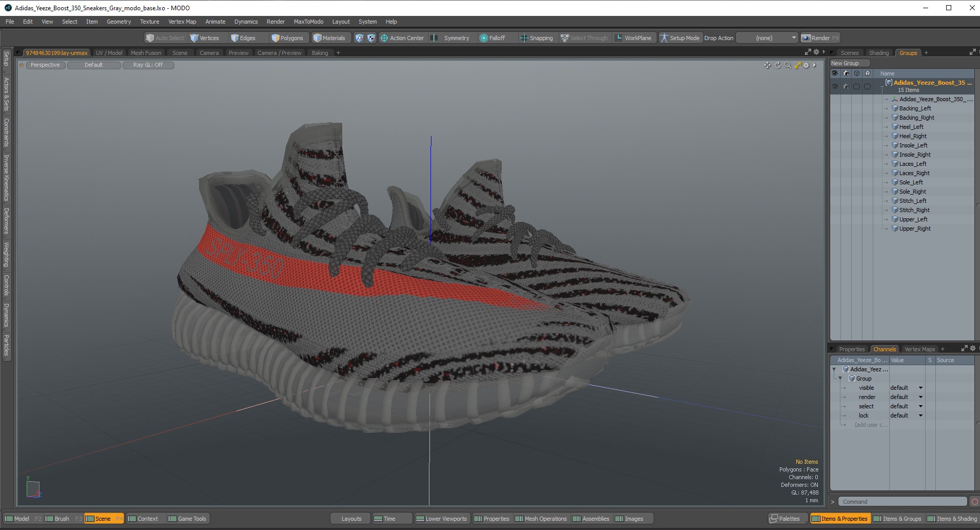Click the command record circle icon

(974, 502)
